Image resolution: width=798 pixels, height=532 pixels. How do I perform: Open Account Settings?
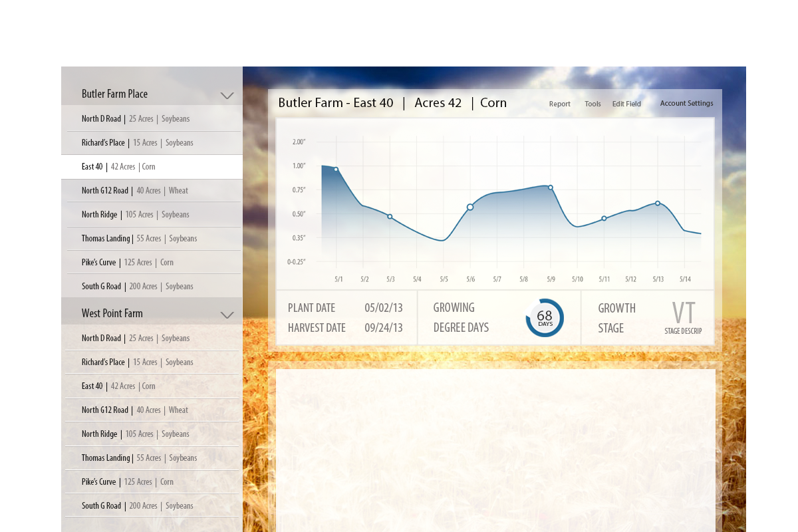coord(686,103)
